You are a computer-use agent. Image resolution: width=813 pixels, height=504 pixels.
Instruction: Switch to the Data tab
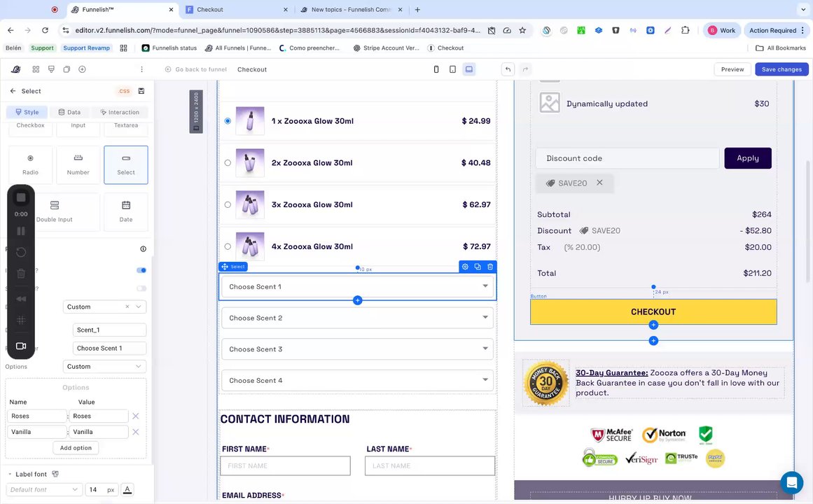coord(69,112)
